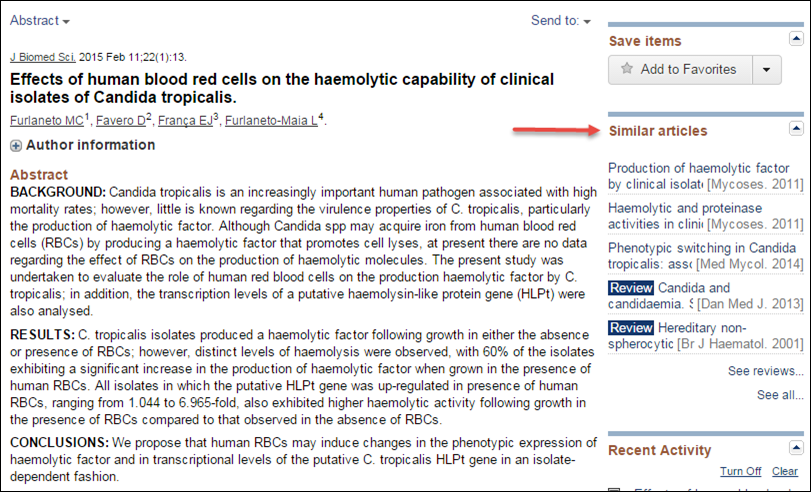Open the J Biomed Sci journal link
The image size is (811, 492).
tap(43, 57)
